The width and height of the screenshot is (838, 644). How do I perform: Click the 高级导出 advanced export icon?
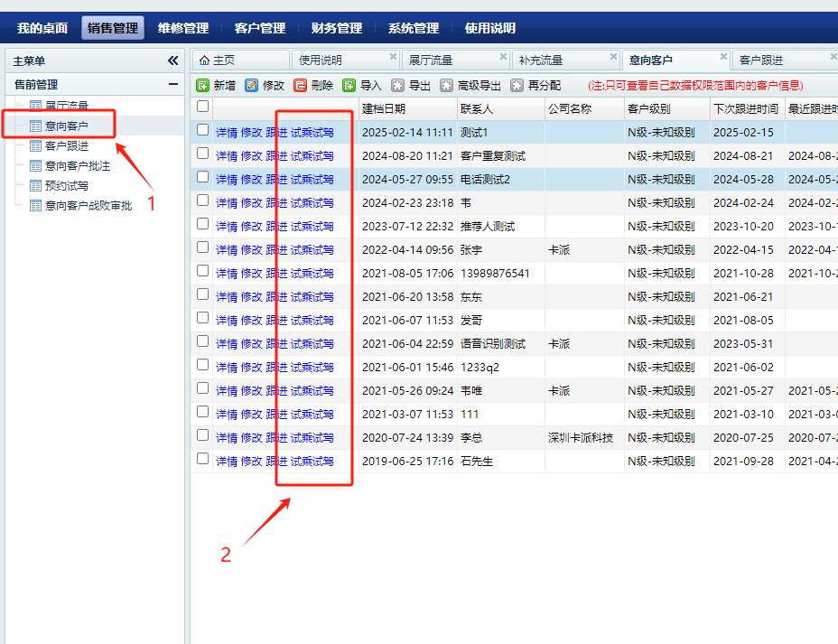pos(447,86)
